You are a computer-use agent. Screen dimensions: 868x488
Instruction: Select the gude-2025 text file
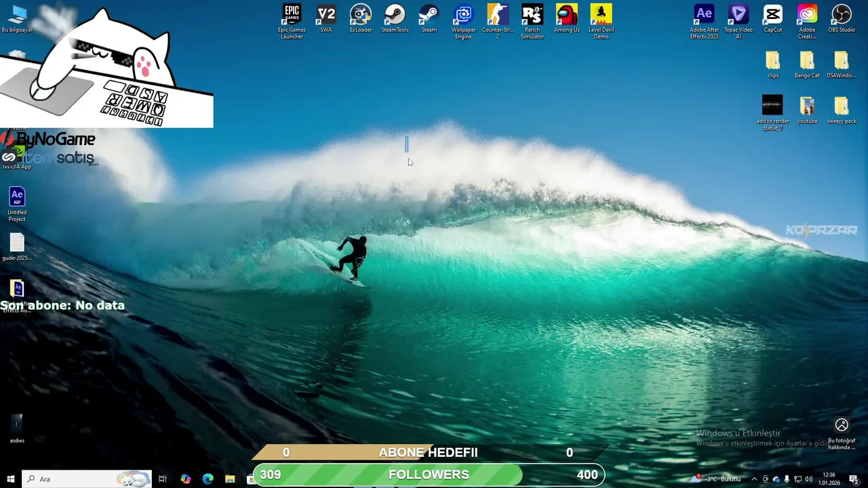tap(17, 247)
